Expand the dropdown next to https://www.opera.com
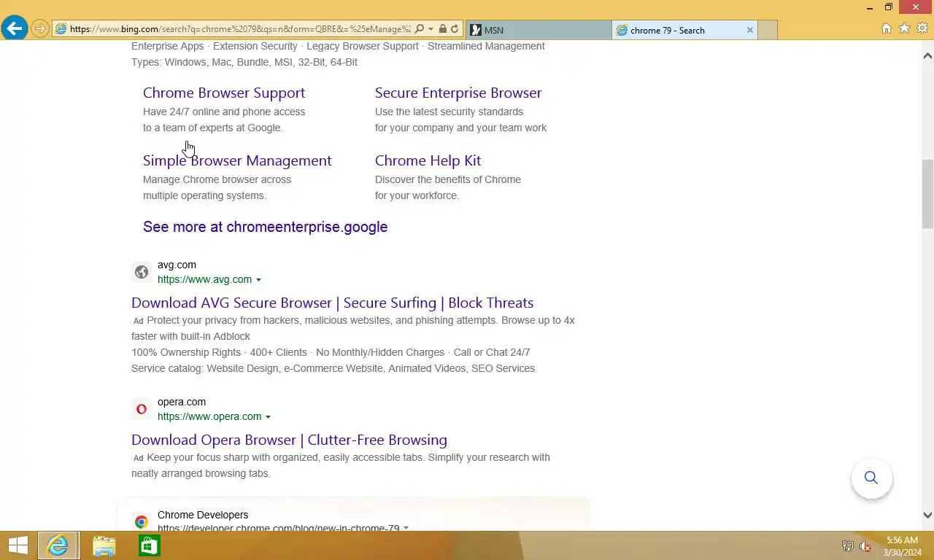The width and height of the screenshot is (934, 560). click(x=268, y=417)
